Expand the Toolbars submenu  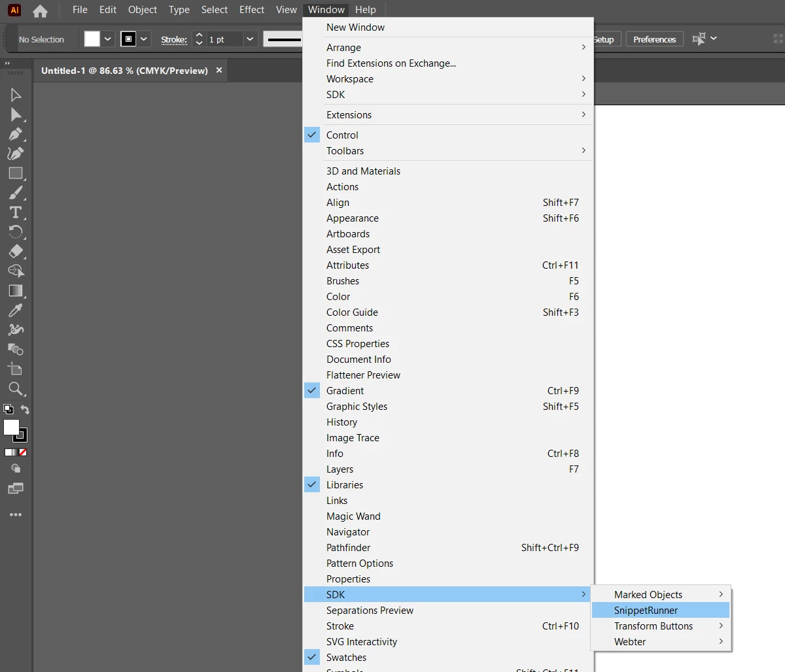tap(449, 151)
